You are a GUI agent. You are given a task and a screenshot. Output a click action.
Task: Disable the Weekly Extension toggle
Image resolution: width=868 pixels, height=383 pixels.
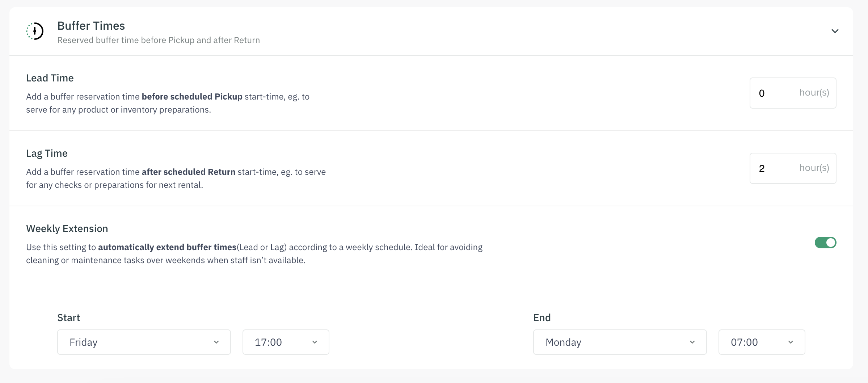pyautogui.click(x=825, y=243)
